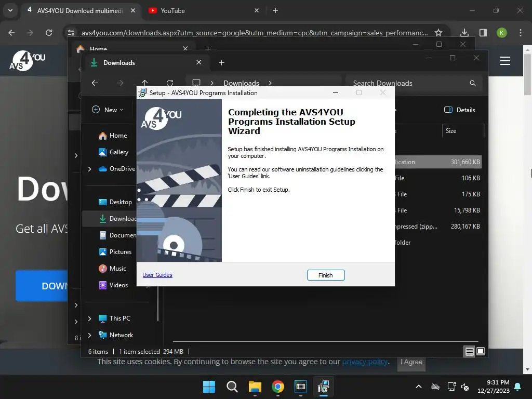The image size is (532, 399).
Task: Open the New dropdown in File Explorer
Action: (108, 110)
